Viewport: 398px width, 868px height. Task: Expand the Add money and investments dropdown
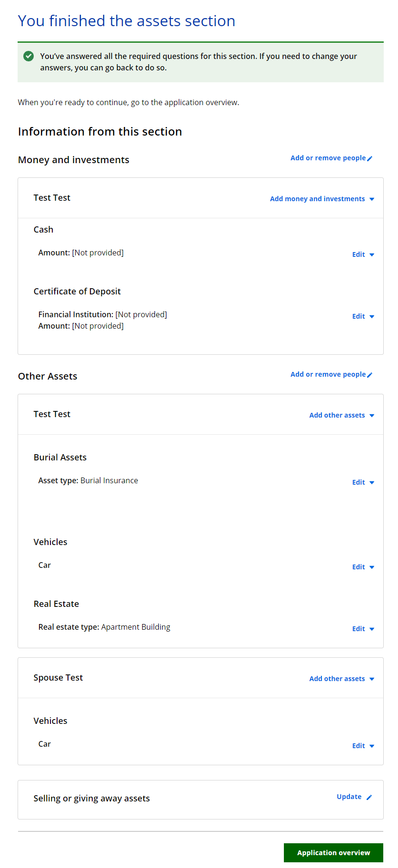(x=322, y=199)
